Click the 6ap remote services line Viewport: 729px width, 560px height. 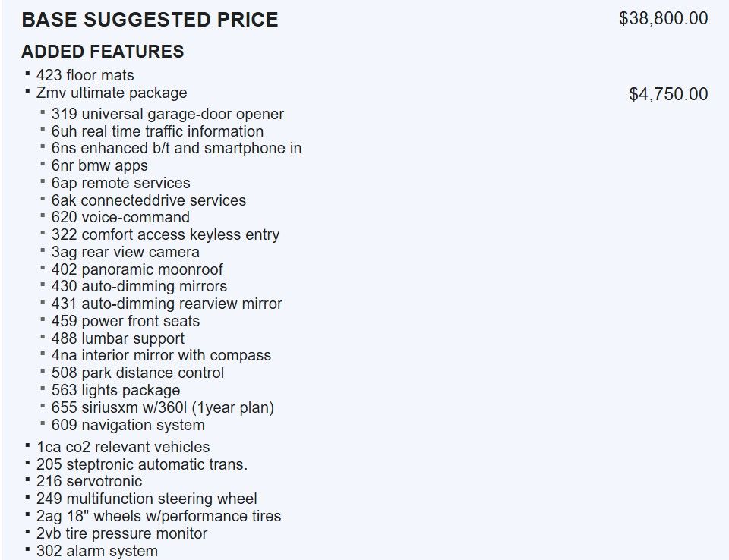[x=121, y=183]
